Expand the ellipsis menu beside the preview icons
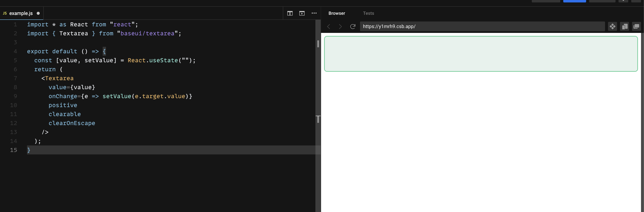 point(314,13)
